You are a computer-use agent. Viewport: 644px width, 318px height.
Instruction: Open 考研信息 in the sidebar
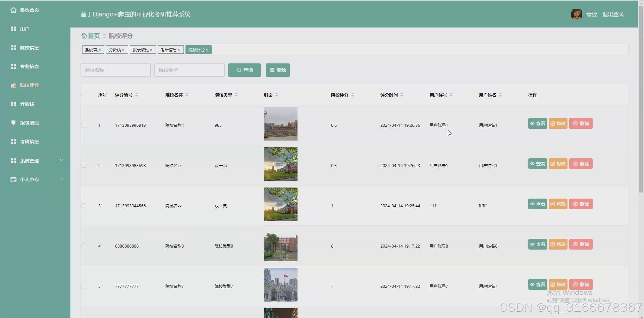25,142
